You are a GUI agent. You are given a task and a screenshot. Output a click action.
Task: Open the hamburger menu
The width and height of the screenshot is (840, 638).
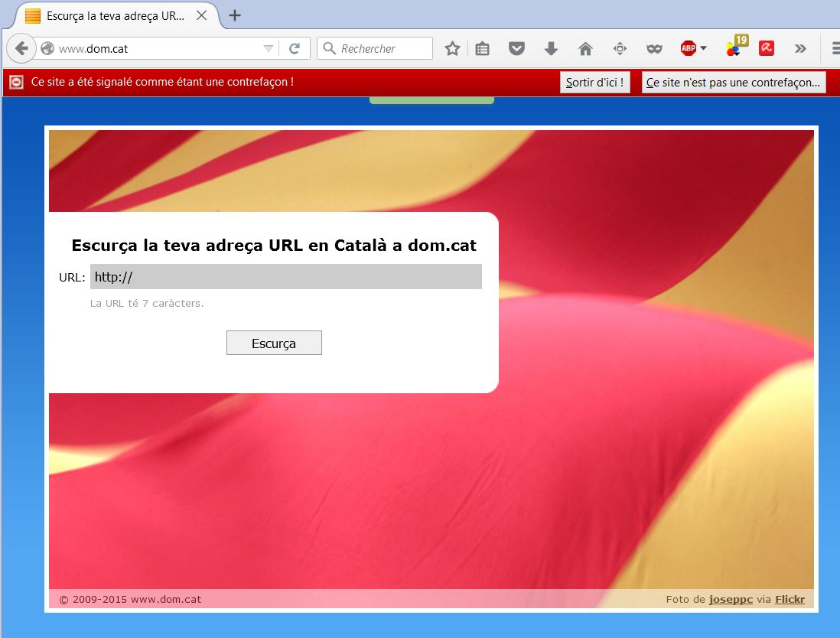pos(835,49)
